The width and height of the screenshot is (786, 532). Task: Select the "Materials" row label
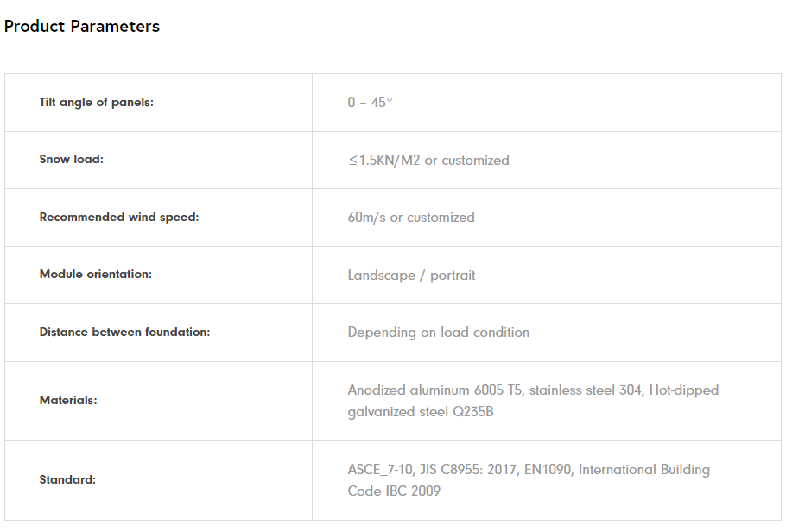click(68, 401)
